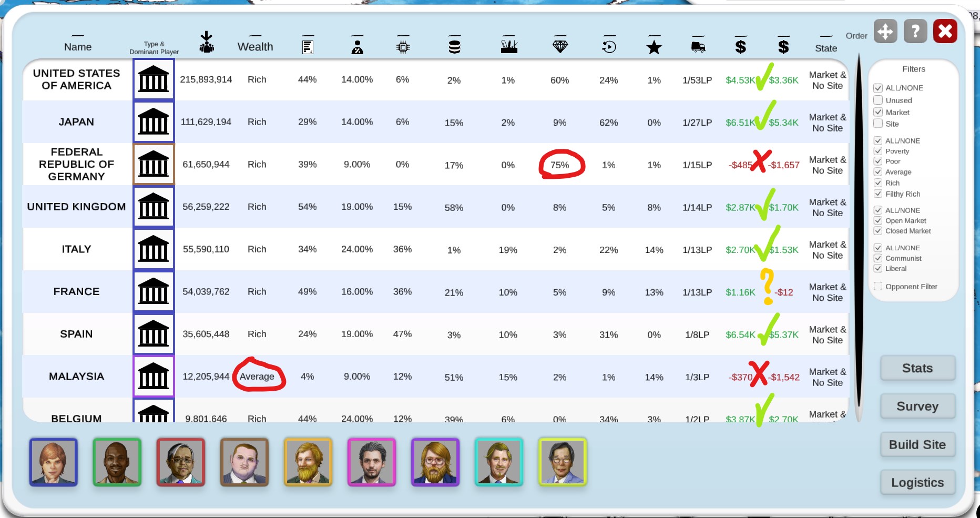980x518 pixels.
Task: Enable the Site filter checkbox
Action: (878, 124)
